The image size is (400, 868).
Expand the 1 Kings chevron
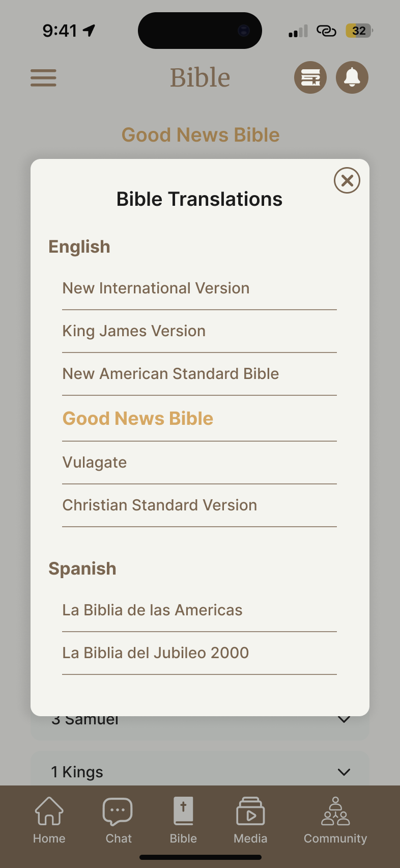(344, 772)
